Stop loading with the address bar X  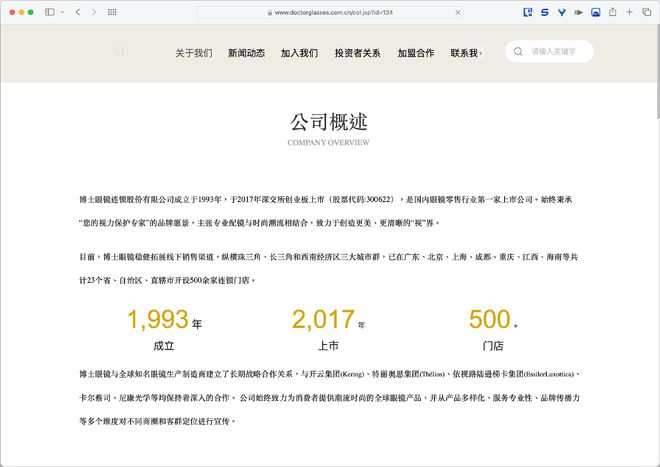[x=458, y=13]
